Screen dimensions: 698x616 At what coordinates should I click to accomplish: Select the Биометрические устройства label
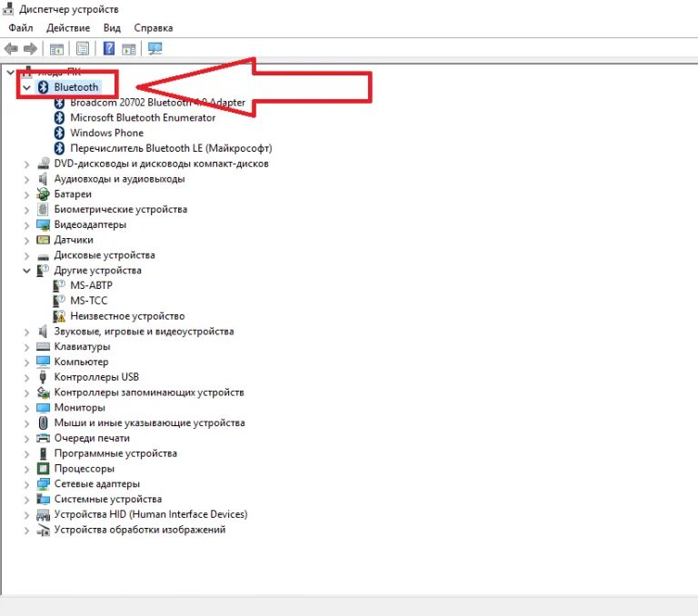coord(121,209)
